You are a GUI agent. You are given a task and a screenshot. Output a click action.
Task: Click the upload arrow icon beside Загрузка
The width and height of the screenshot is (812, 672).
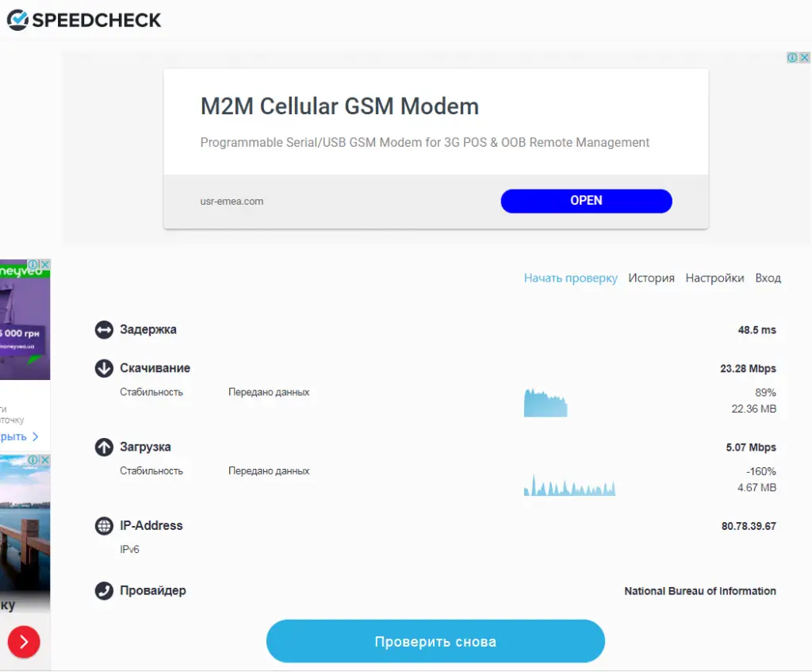pyautogui.click(x=104, y=447)
